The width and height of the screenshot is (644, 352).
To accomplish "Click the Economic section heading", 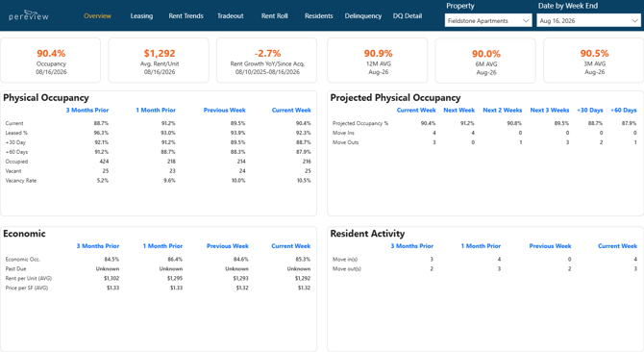I will click(24, 234).
